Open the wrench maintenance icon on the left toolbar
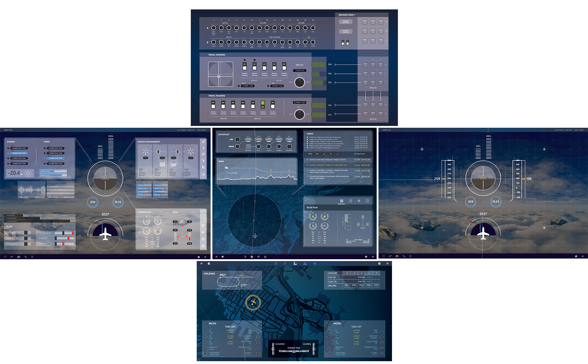This screenshot has width=588, height=364. [25, 257]
